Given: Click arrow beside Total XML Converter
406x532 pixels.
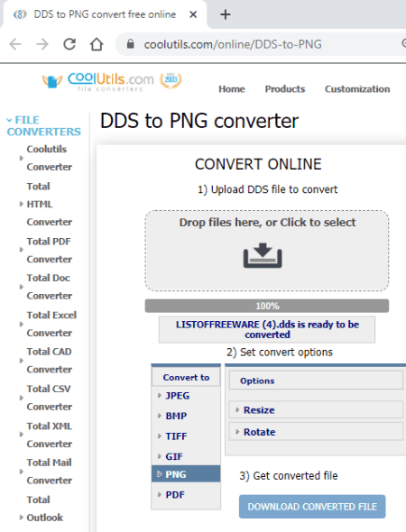Looking at the screenshot, I should pyautogui.click(x=21, y=435).
